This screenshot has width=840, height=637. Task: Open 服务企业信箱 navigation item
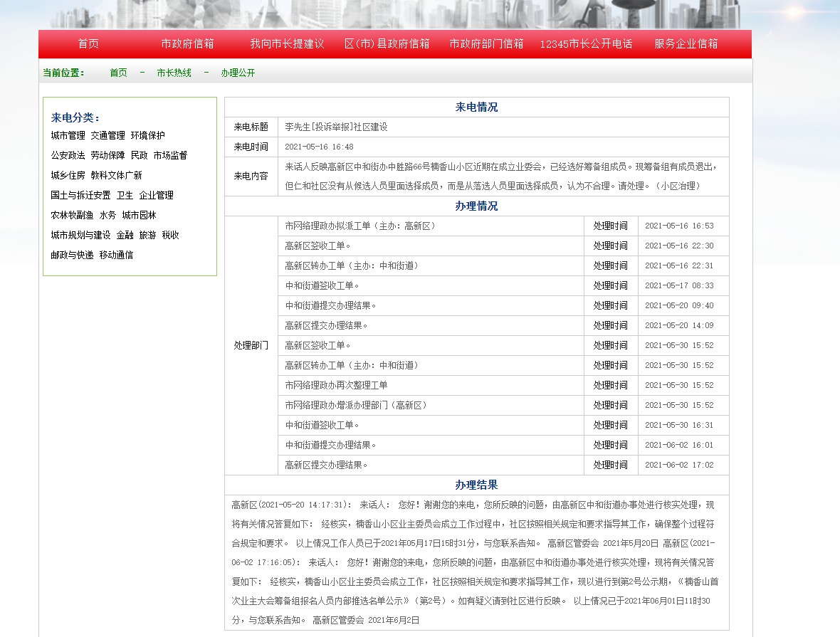point(686,44)
